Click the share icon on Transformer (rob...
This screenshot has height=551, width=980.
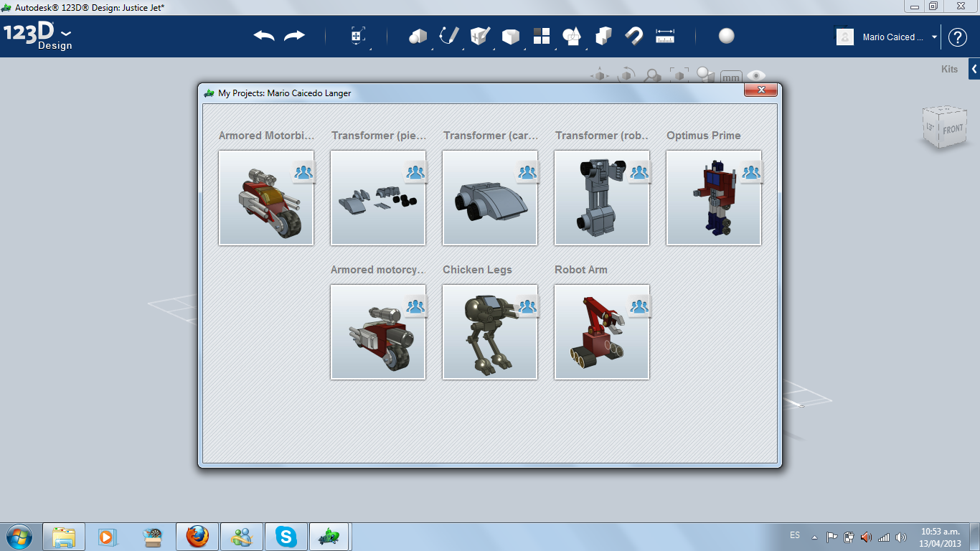639,172
